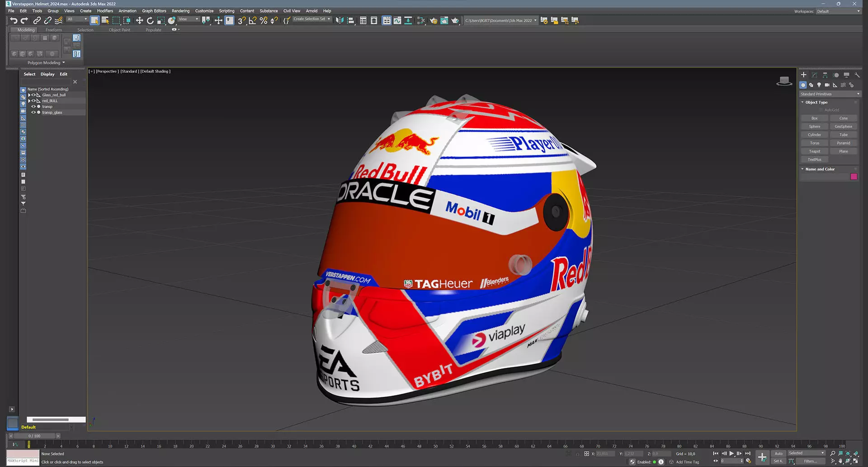Image resolution: width=868 pixels, height=467 pixels.
Task: Open the View reference coordinate dropdown
Action: tap(188, 19)
